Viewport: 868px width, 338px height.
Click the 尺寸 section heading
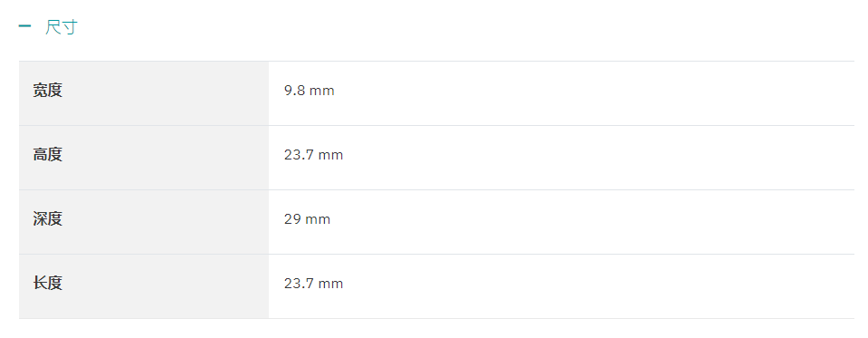click(61, 26)
